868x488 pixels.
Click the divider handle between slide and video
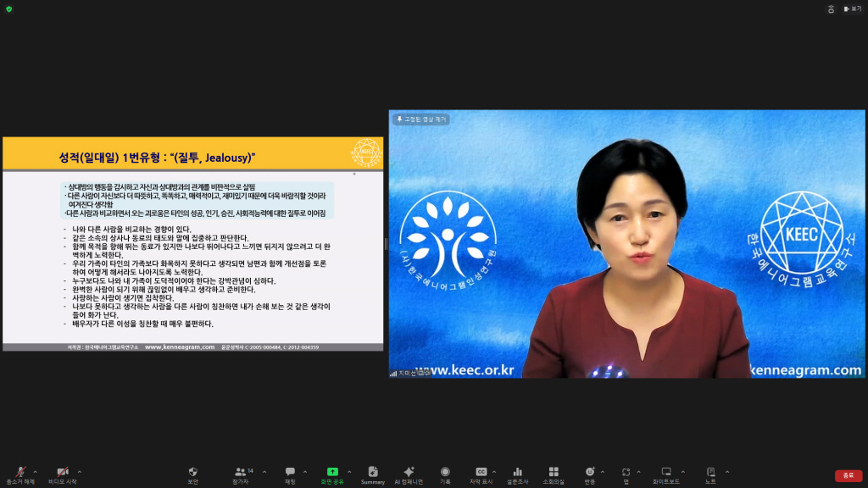tap(386, 244)
